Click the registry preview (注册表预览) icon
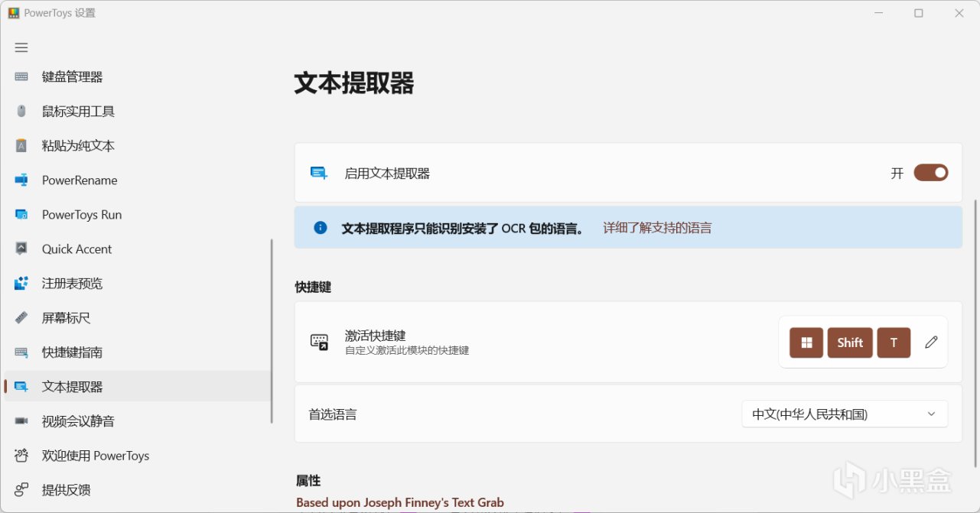The image size is (980, 513). (21, 284)
